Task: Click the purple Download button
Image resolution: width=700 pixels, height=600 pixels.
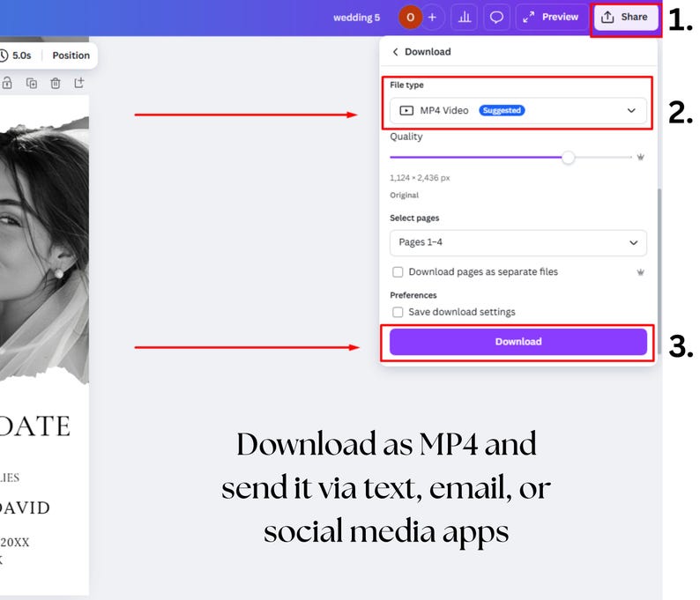Action: [x=518, y=342]
